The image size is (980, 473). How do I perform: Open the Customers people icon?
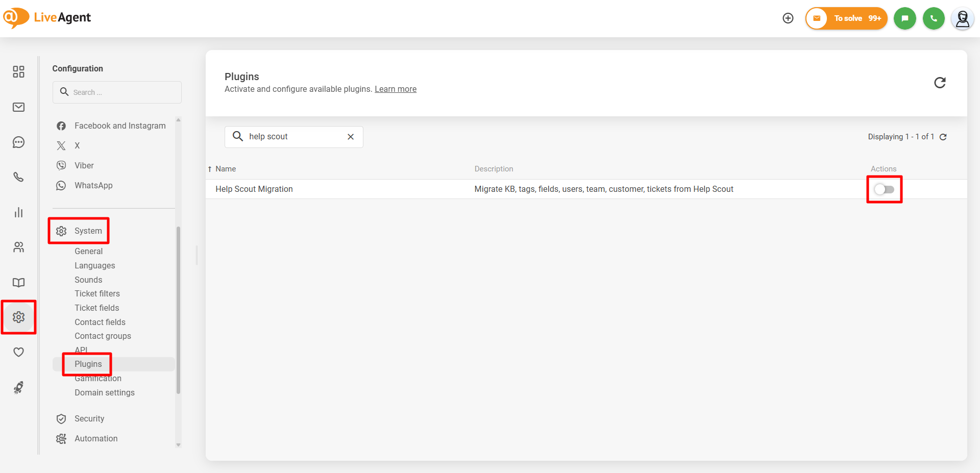[x=18, y=247]
